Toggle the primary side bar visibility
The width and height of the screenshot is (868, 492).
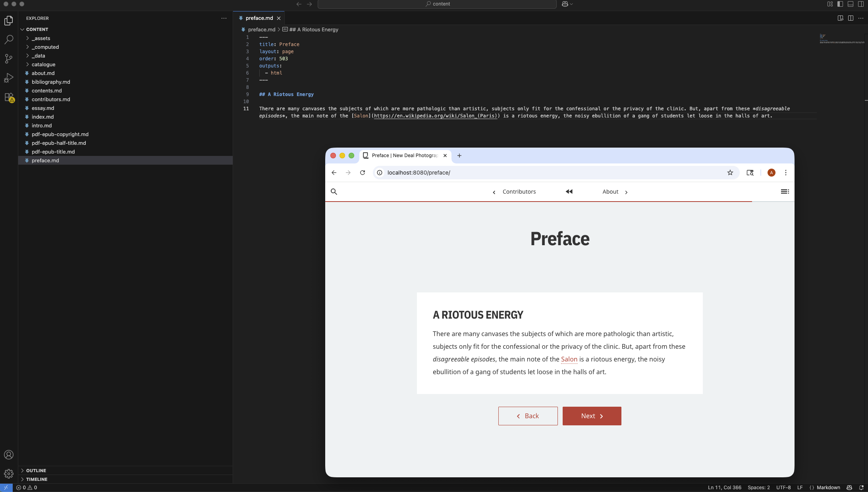(x=840, y=4)
